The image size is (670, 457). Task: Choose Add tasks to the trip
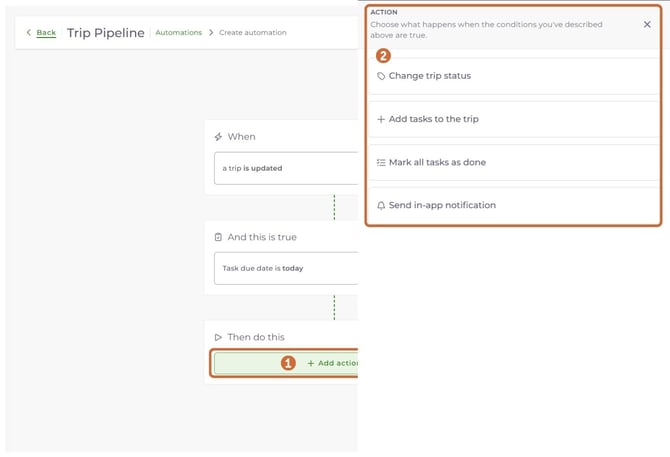tap(513, 119)
